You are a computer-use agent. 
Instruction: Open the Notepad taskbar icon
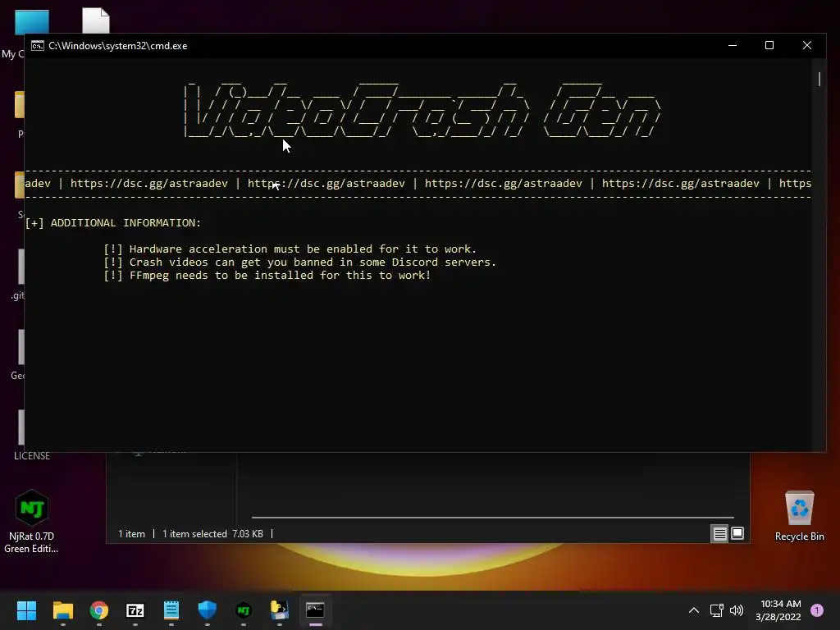[171, 609]
